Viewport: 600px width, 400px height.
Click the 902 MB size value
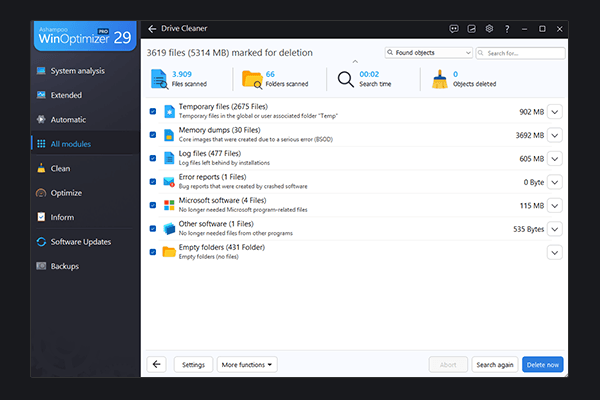point(532,112)
